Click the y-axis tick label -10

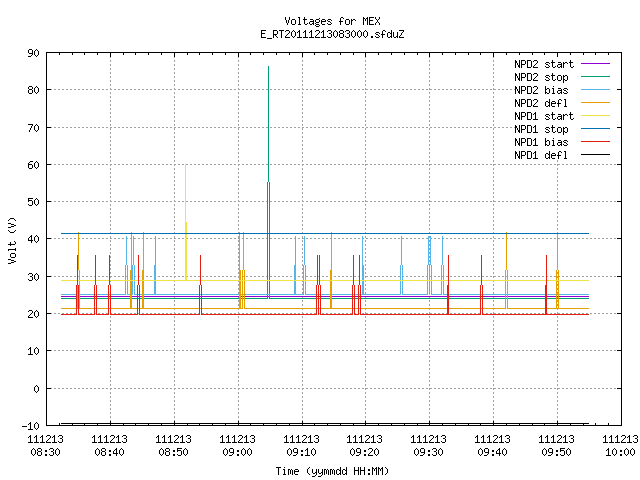coord(31,426)
